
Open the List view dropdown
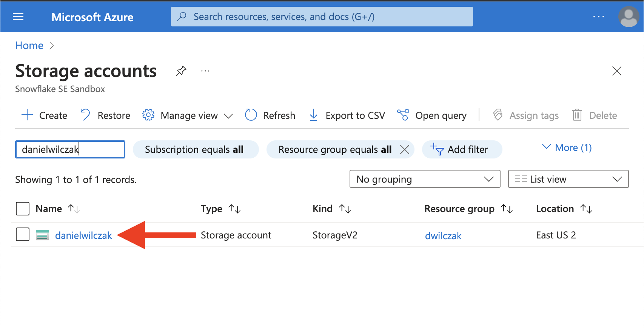(x=568, y=179)
